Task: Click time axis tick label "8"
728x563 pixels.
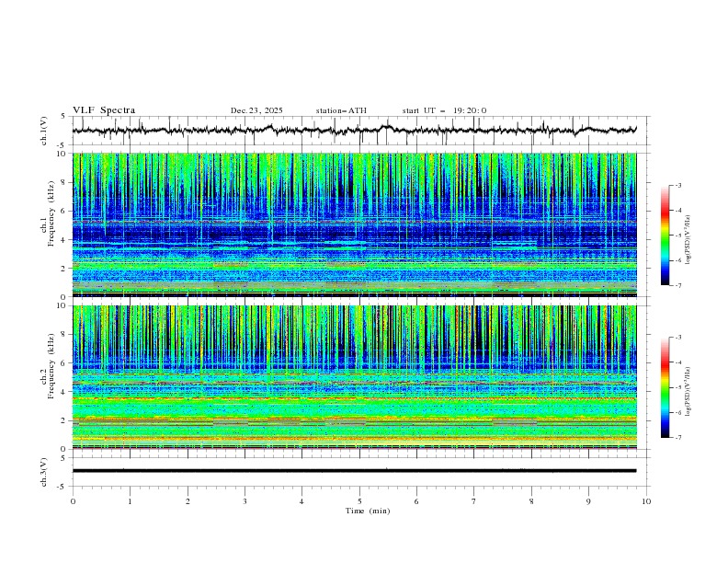Action: [531, 501]
